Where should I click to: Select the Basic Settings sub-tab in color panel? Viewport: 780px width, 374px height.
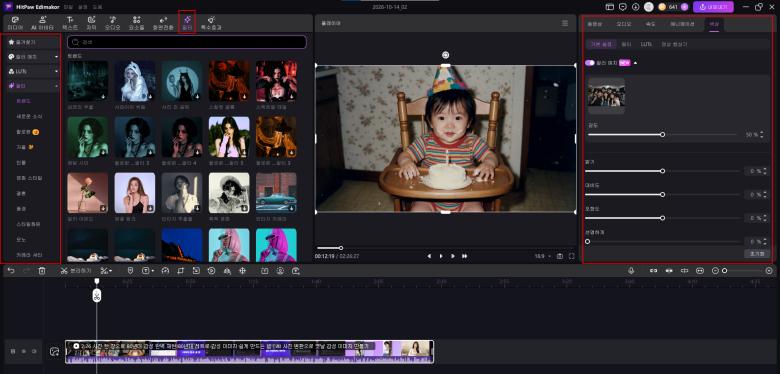600,44
